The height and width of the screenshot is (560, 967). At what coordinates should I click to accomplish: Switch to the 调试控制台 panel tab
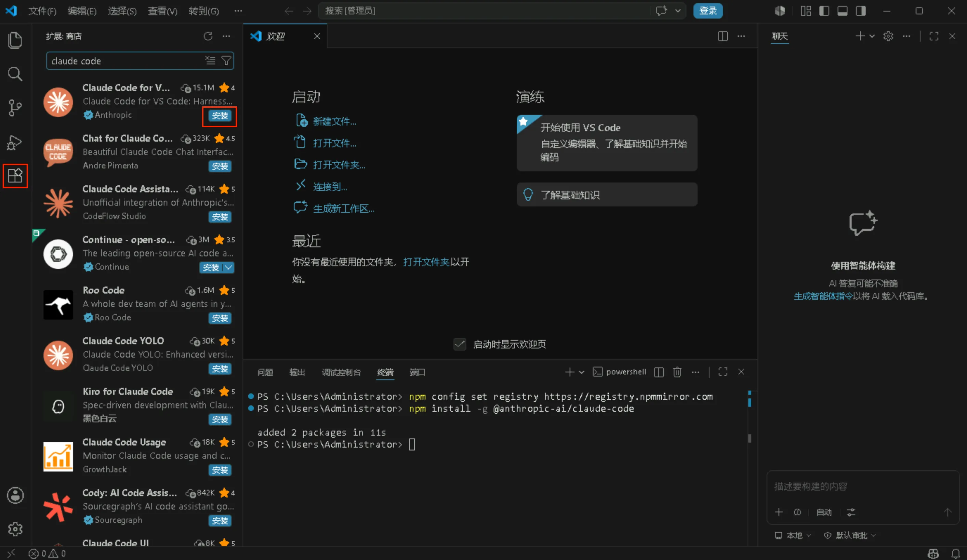(x=341, y=372)
